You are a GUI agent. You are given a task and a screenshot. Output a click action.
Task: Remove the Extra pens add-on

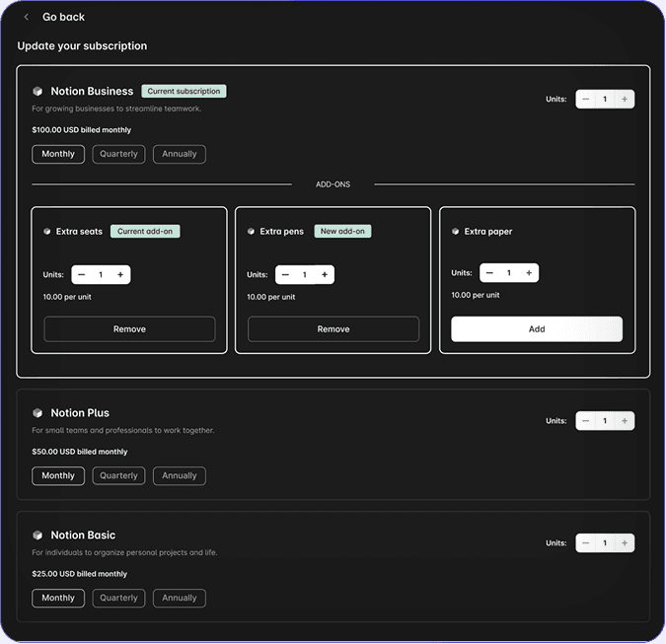[333, 329]
